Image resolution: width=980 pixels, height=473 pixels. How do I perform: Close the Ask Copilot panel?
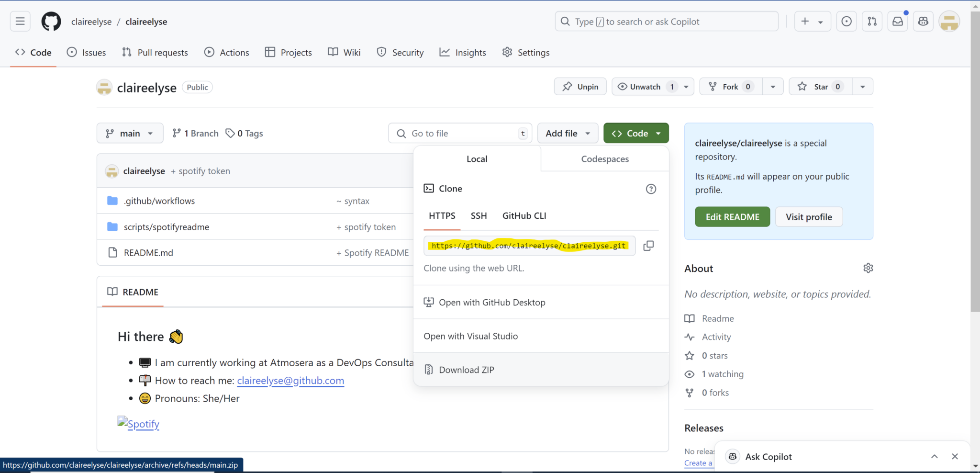pos(955,456)
